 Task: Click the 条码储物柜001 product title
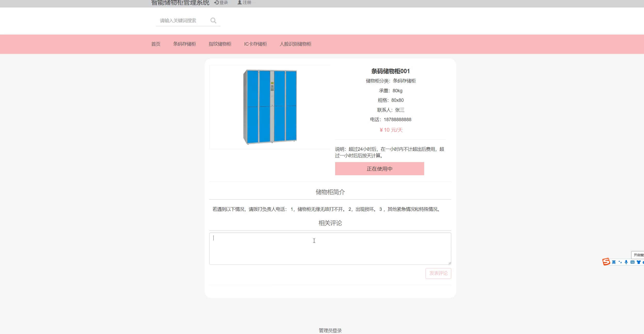coord(390,71)
